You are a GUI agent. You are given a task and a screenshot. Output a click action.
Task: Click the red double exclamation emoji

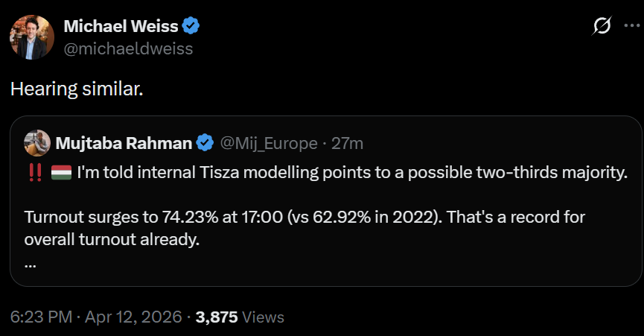[x=34, y=173]
